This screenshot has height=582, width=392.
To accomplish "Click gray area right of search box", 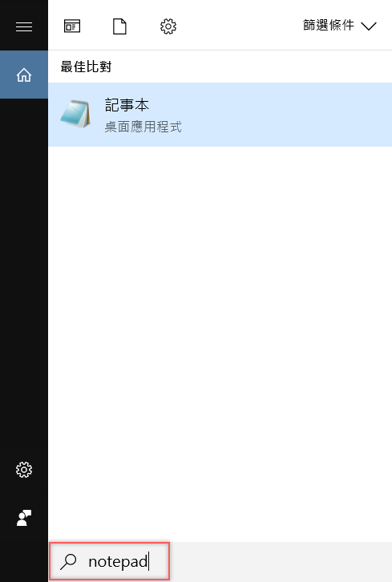I will coord(281,562).
